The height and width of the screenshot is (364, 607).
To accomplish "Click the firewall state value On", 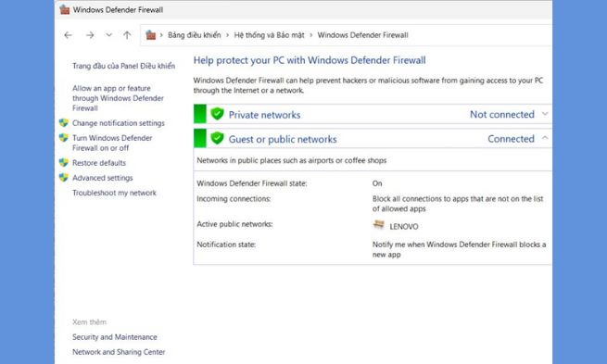I will [x=377, y=183].
